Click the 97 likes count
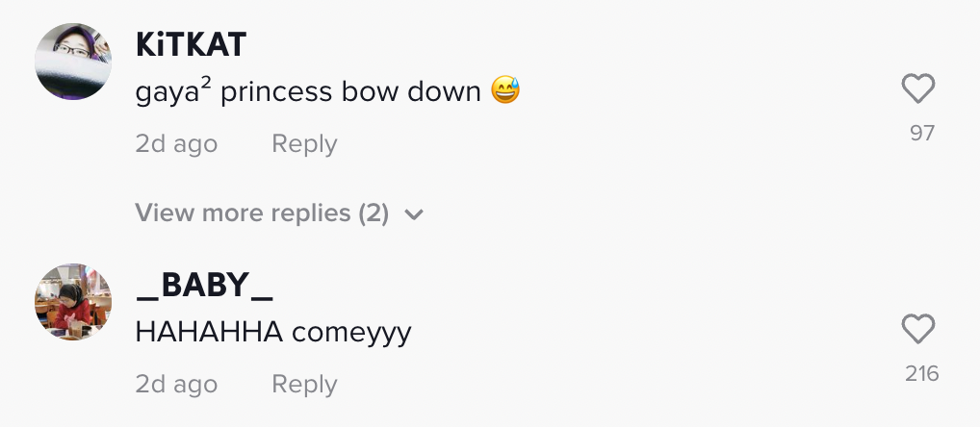The width and height of the screenshot is (980, 427). click(922, 134)
